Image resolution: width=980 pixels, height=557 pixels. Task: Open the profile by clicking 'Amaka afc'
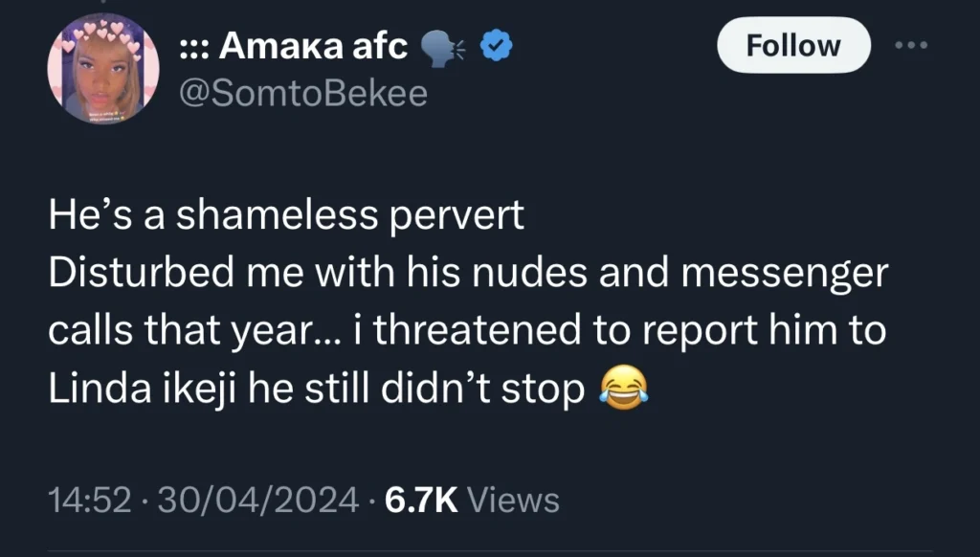click(312, 44)
